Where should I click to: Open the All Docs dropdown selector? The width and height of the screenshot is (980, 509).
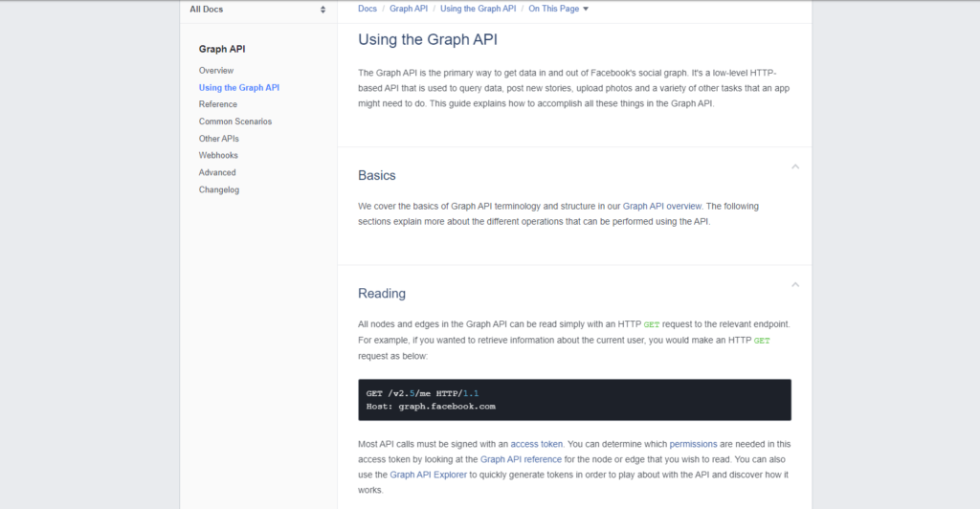click(258, 10)
